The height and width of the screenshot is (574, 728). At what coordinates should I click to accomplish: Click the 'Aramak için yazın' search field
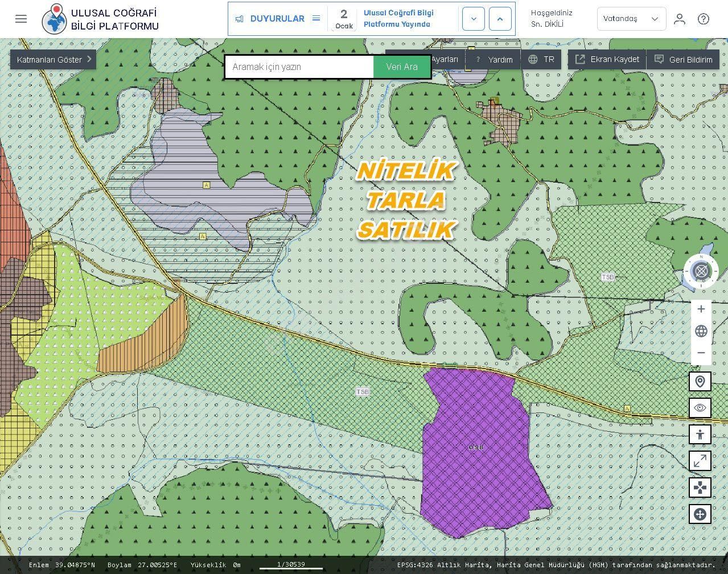299,67
